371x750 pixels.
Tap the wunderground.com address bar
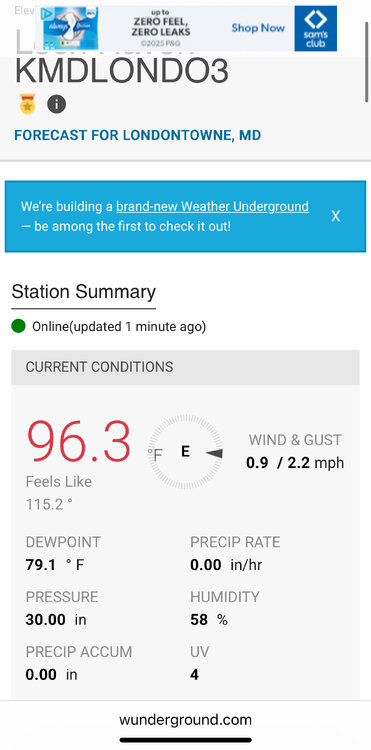[x=186, y=720]
